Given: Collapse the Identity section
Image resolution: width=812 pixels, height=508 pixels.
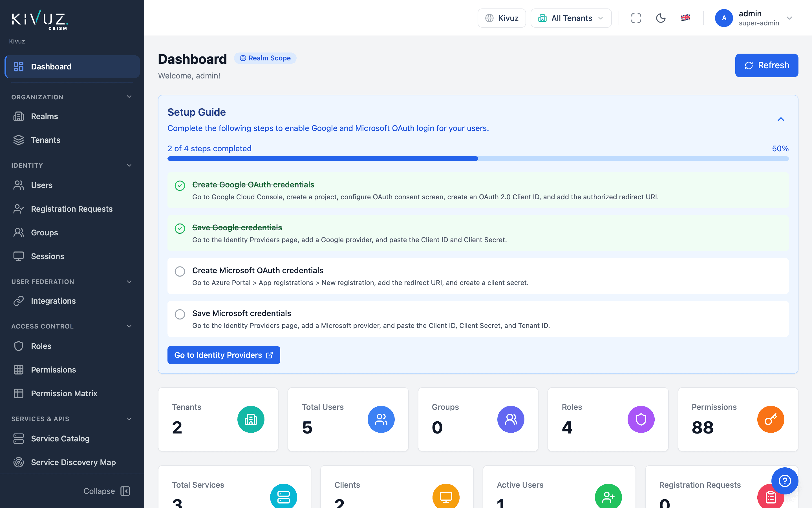Looking at the screenshot, I should 129,165.
